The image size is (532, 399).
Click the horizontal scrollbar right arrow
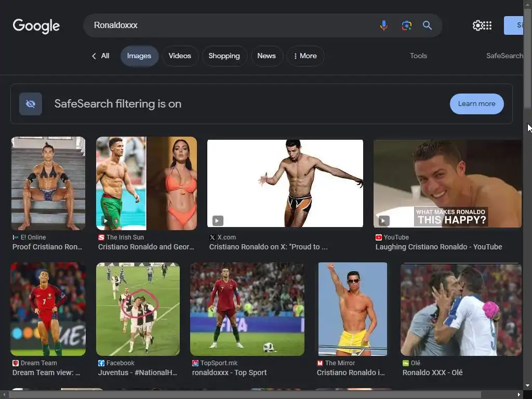tap(519, 395)
